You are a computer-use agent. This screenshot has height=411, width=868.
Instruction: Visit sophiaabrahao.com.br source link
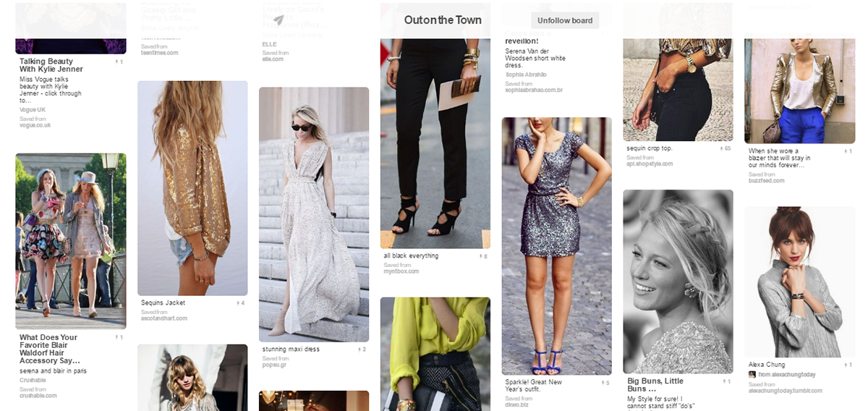(534, 90)
